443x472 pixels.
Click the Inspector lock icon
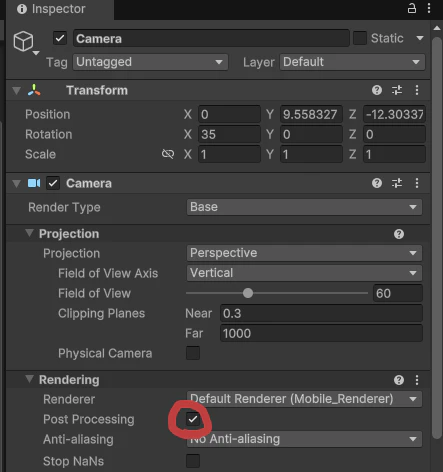(412, 8)
